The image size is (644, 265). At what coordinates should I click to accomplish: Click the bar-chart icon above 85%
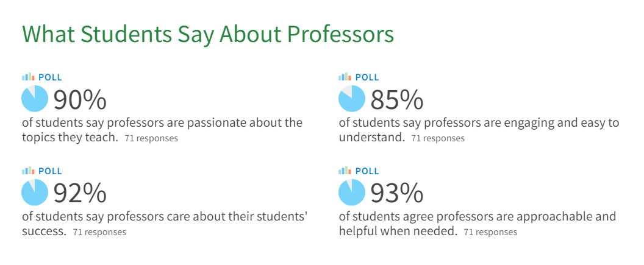pyautogui.click(x=345, y=77)
